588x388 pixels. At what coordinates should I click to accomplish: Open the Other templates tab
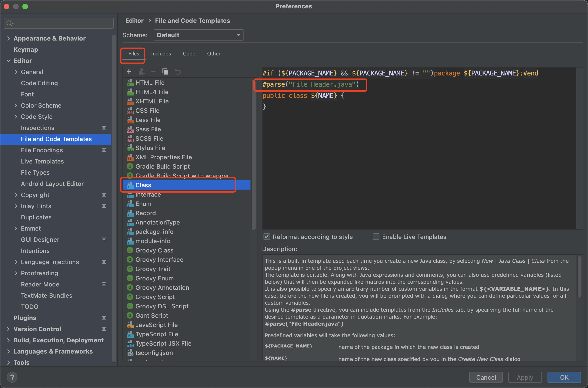(213, 54)
